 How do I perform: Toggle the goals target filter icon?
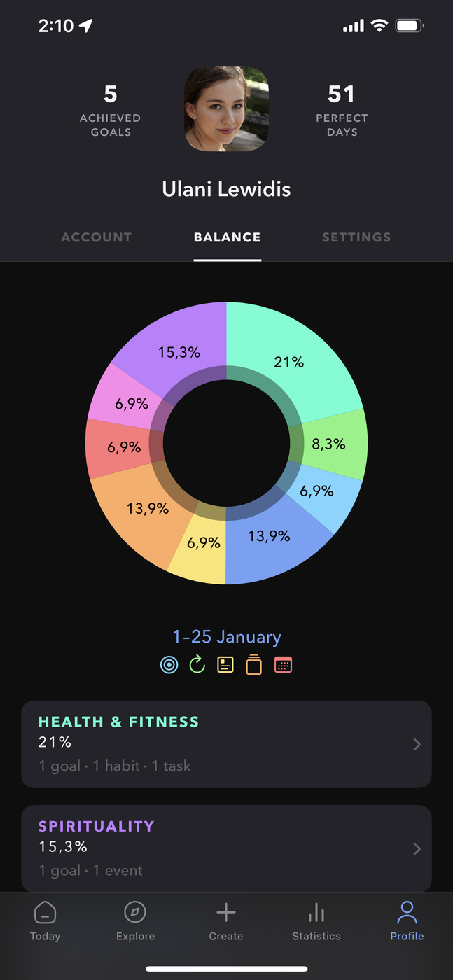[x=169, y=665]
